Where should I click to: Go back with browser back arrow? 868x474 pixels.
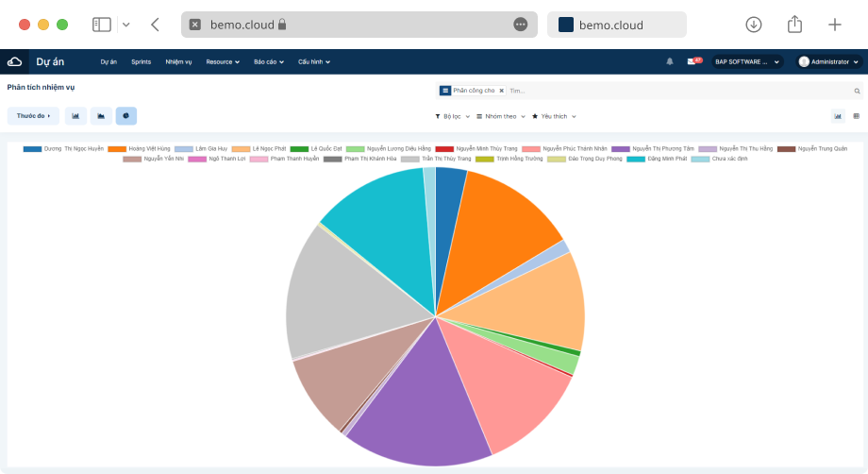tap(155, 25)
